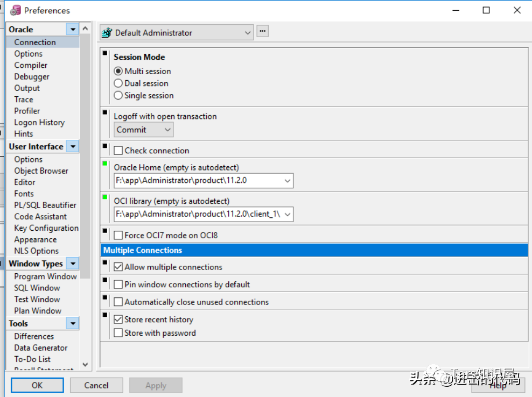This screenshot has height=397, width=532.
Task: Open Differences under Tools
Action: pyautogui.click(x=34, y=336)
